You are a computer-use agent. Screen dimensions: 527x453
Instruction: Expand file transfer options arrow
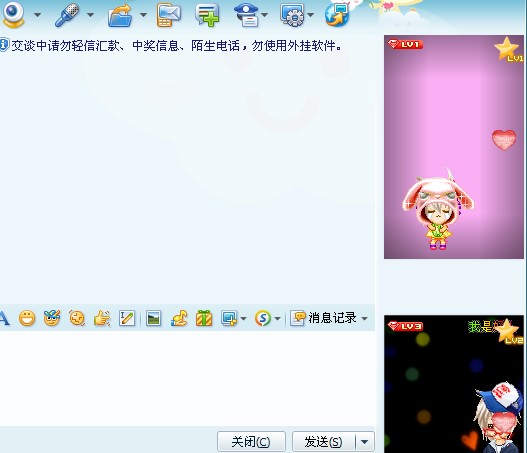coord(143,15)
